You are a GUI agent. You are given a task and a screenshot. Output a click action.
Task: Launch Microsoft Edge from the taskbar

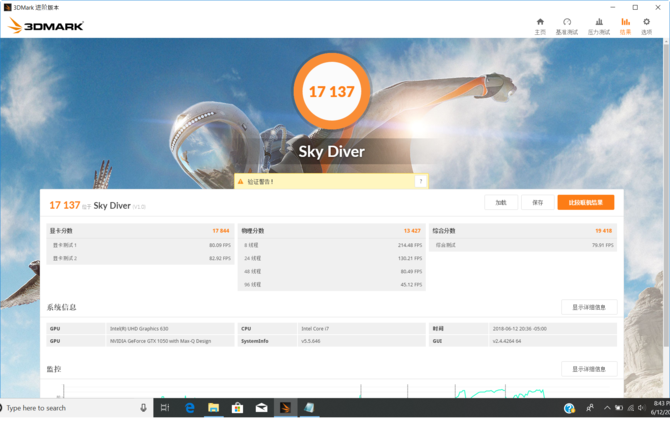[189, 408]
